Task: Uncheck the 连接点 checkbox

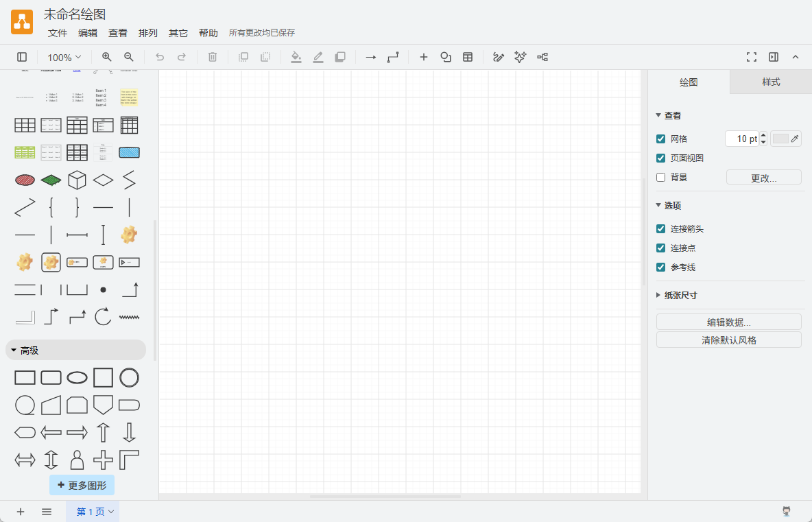Action: click(x=661, y=248)
